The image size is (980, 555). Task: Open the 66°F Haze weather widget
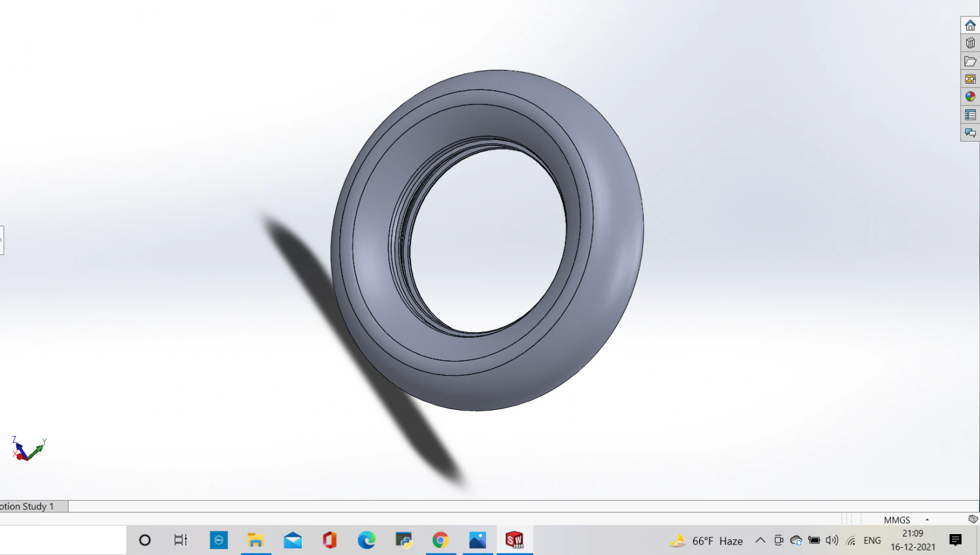[707, 541]
